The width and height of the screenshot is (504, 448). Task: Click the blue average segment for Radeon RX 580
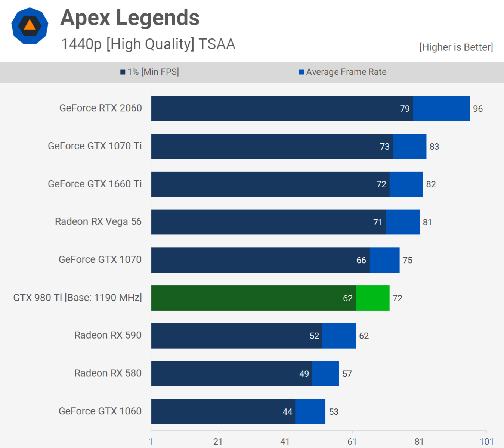[325, 374]
